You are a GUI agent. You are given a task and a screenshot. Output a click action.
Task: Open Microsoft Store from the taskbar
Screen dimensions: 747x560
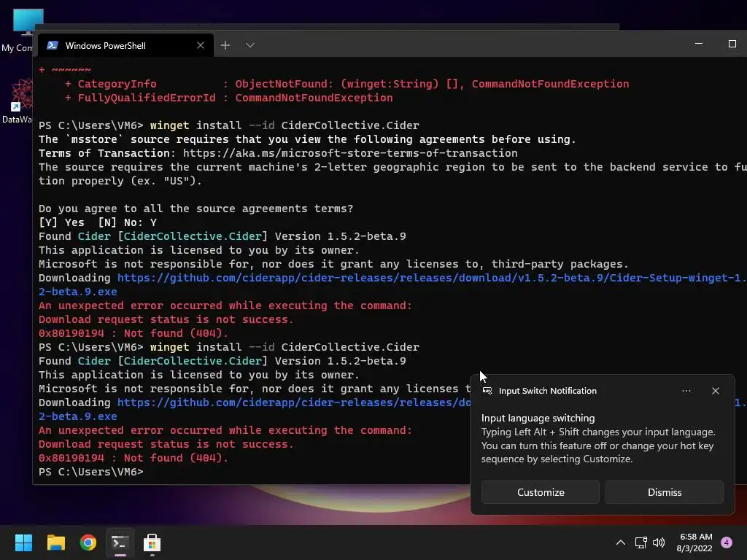pos(152,542)
